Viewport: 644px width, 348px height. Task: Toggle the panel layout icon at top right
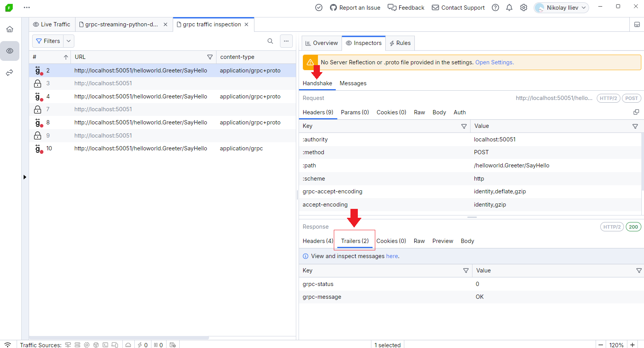click(x=637, y=24)
